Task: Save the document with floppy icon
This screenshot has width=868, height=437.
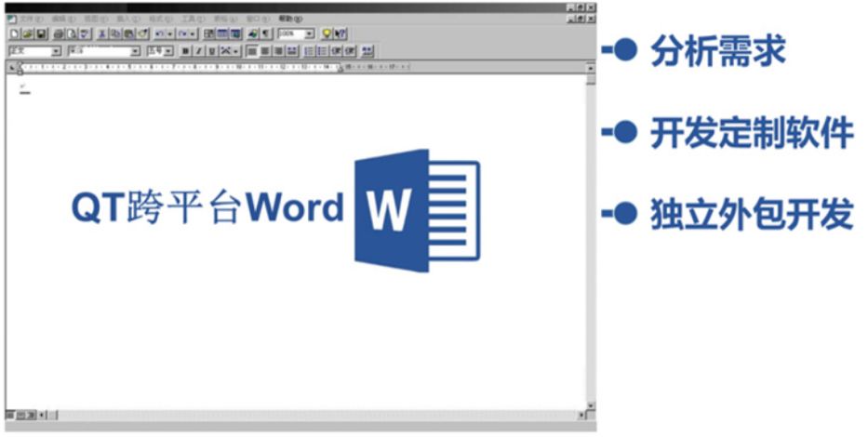Action: [x=41, y=33]
